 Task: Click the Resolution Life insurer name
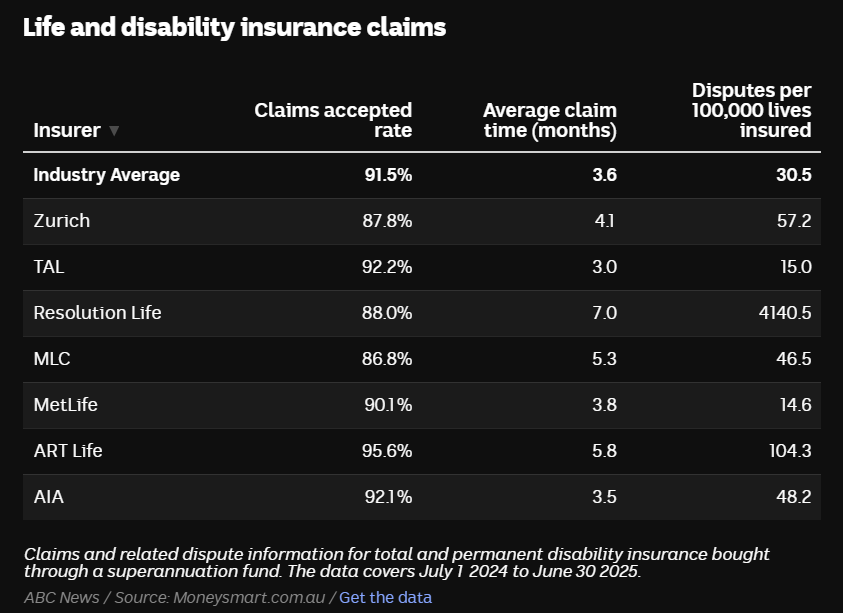tap(97, 313)
